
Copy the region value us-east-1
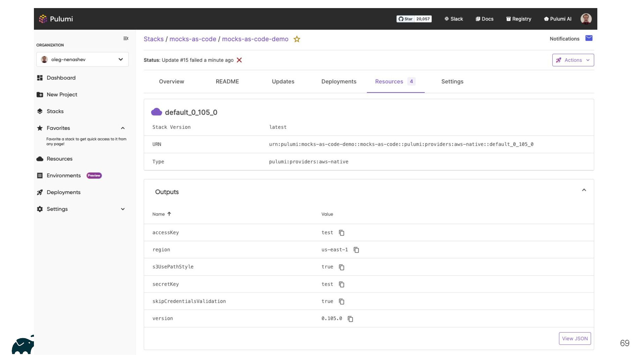[x=356, y=250]
